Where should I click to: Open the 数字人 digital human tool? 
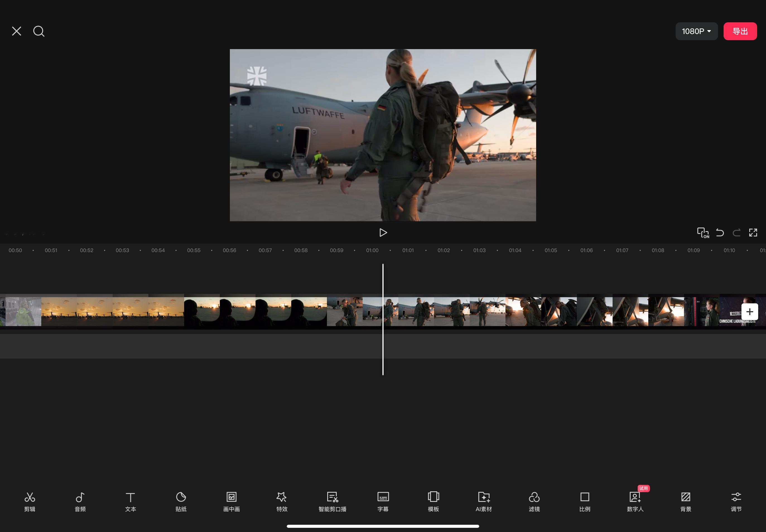tap(635, 502)
